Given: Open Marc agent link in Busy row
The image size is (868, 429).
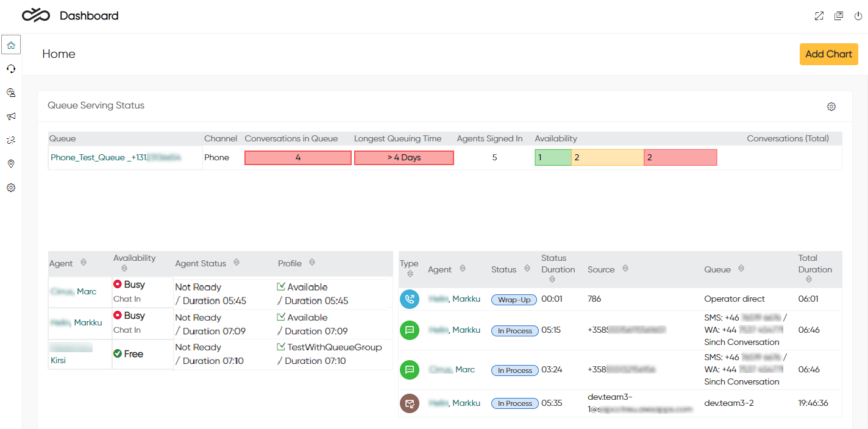Looking at the screenshot, I should (74, 292).
